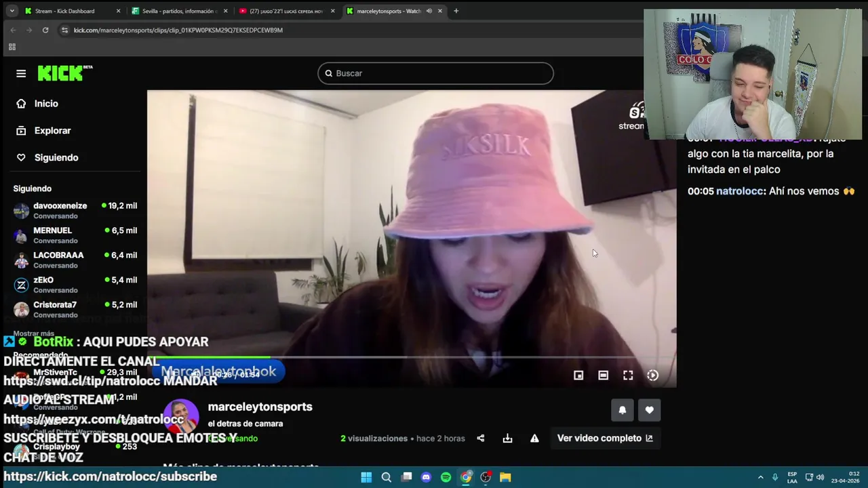Download the clip
The height and width of the screenshot is (488, 868).
(x=507, y=439)
